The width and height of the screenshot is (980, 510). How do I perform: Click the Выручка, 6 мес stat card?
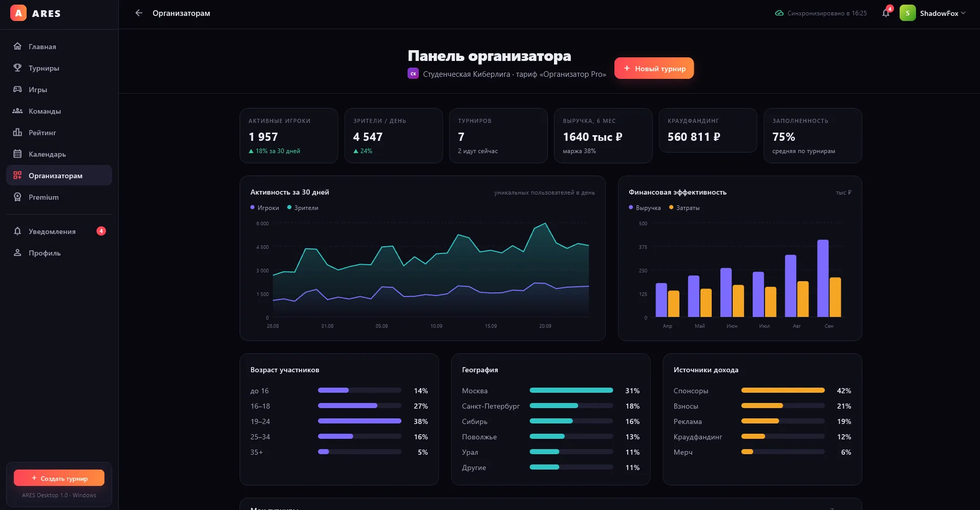(x=603, y=136)
